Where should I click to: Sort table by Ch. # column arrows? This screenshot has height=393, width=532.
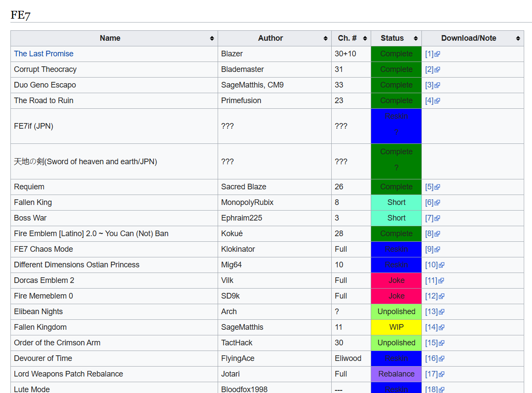point(365,39)
